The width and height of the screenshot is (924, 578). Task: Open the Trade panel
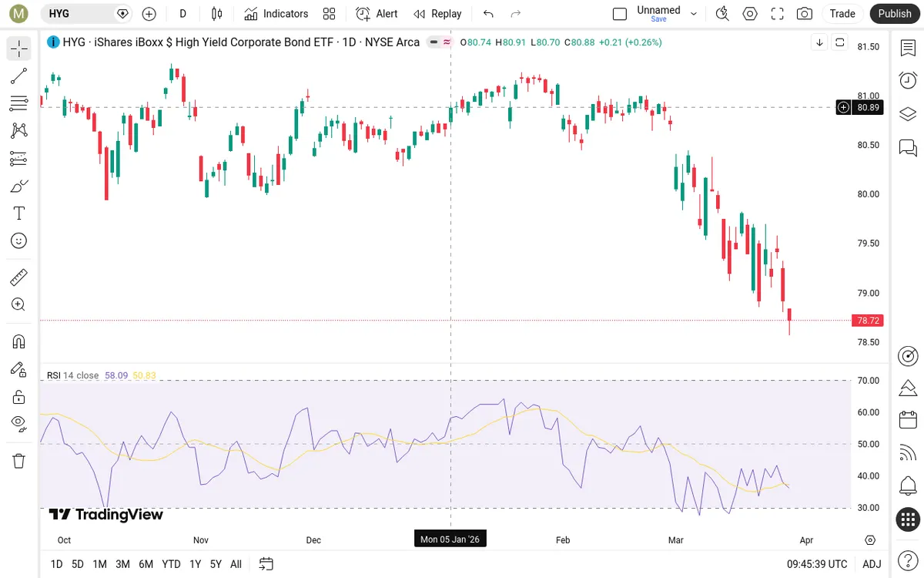coord(842,14)
